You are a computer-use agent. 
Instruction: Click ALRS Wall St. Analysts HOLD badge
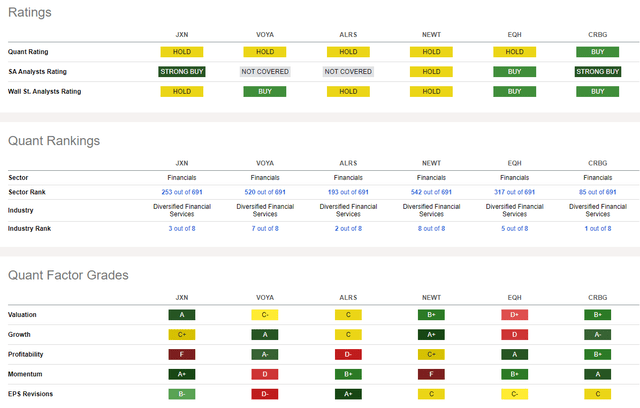point(348,91)
